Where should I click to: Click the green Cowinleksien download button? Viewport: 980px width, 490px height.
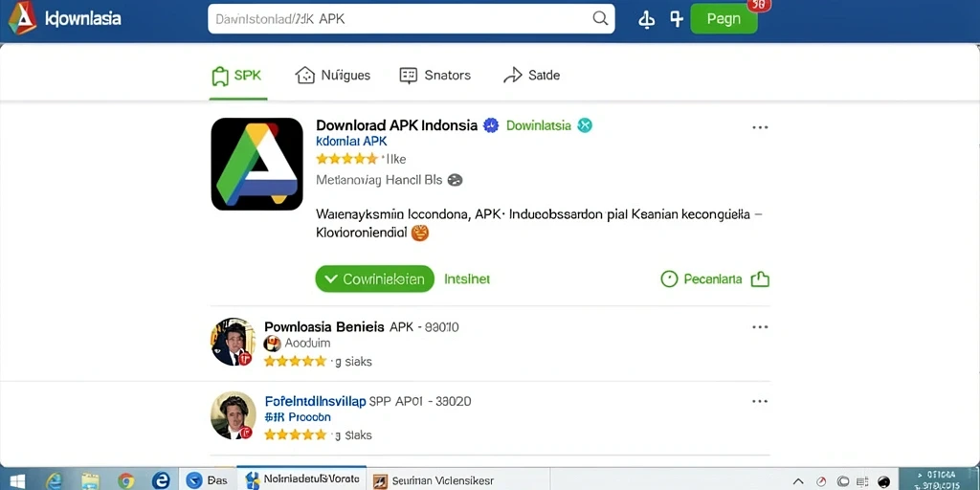pos(374,278)
